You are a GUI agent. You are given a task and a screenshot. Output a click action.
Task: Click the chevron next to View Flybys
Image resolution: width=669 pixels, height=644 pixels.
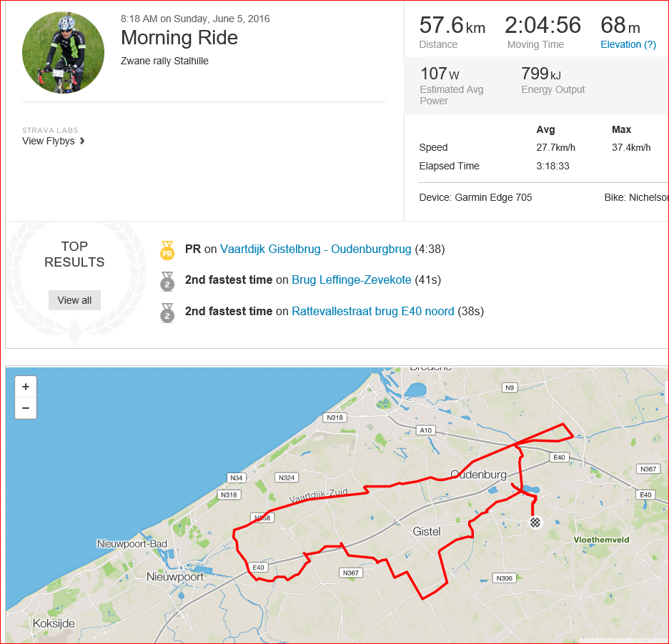point(82,141)
